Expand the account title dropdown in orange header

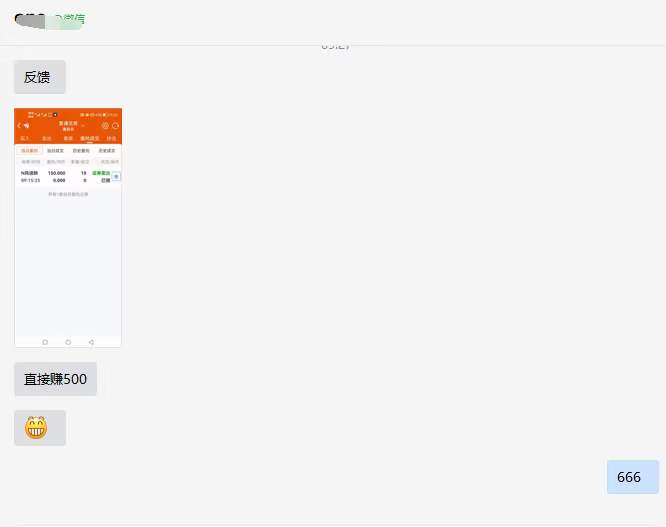tap(71, 126)
